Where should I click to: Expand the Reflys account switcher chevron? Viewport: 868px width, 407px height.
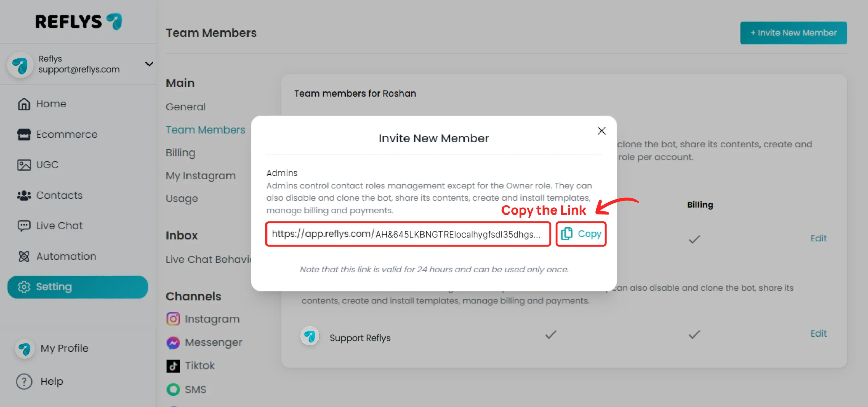[x=149, y=64]
